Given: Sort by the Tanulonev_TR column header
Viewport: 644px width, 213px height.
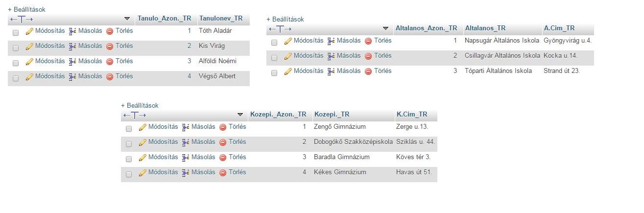Looking at the screenshot, I should (x=221, y=18).
